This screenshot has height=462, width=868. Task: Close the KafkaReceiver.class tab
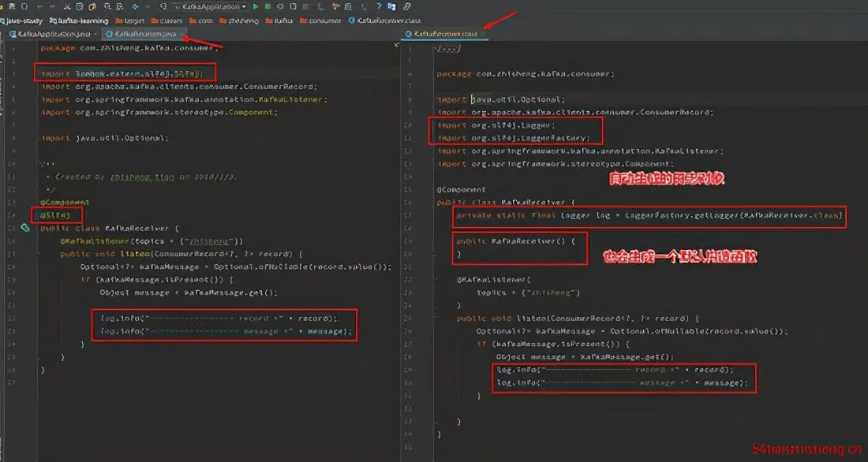click(x=483, y=34)
